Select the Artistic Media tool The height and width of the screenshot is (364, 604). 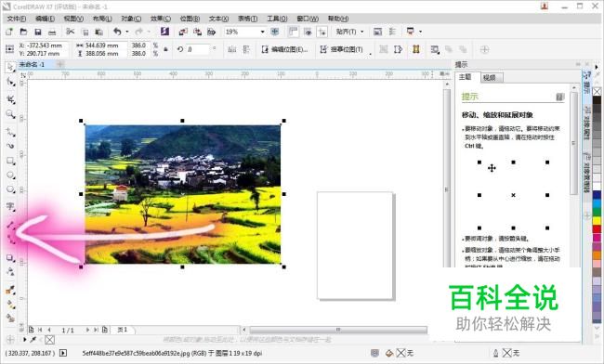(x=10, y=146)
